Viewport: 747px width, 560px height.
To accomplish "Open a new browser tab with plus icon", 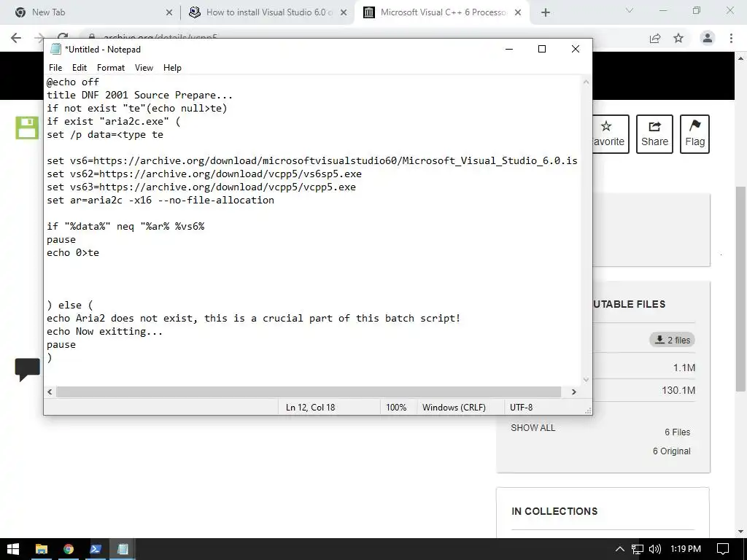I will (546, 13).
